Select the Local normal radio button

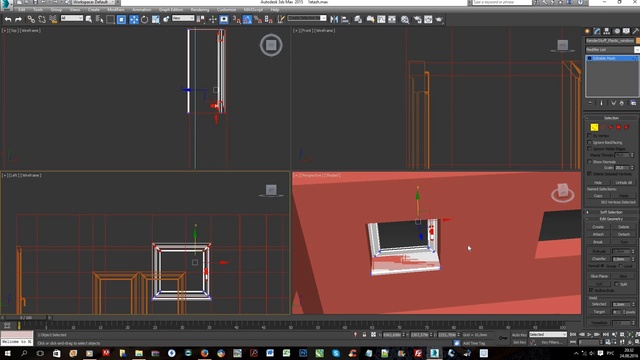[x=620, y=266]
